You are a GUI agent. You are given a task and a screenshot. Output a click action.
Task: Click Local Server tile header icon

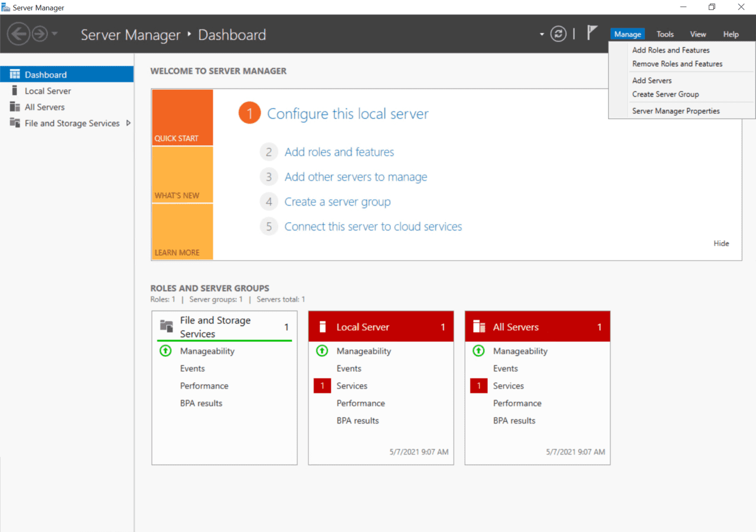[x=322, y=327]
